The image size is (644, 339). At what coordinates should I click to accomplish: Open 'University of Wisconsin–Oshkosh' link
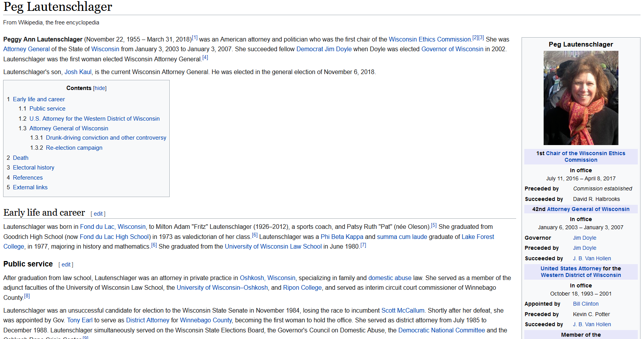(x=222, y=288)
